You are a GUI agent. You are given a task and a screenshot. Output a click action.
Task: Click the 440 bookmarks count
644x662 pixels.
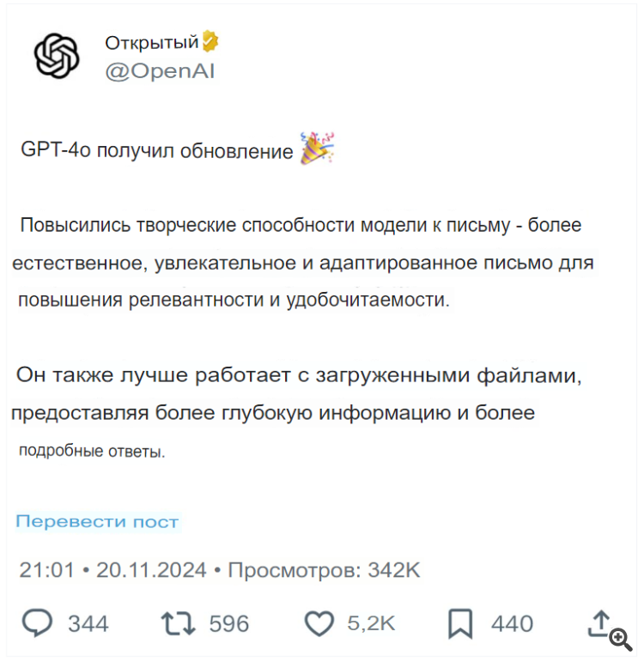point(512,623)
